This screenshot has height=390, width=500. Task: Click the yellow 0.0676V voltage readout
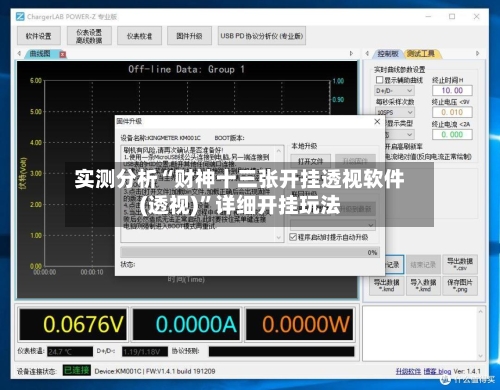click(x=73, y=324)
